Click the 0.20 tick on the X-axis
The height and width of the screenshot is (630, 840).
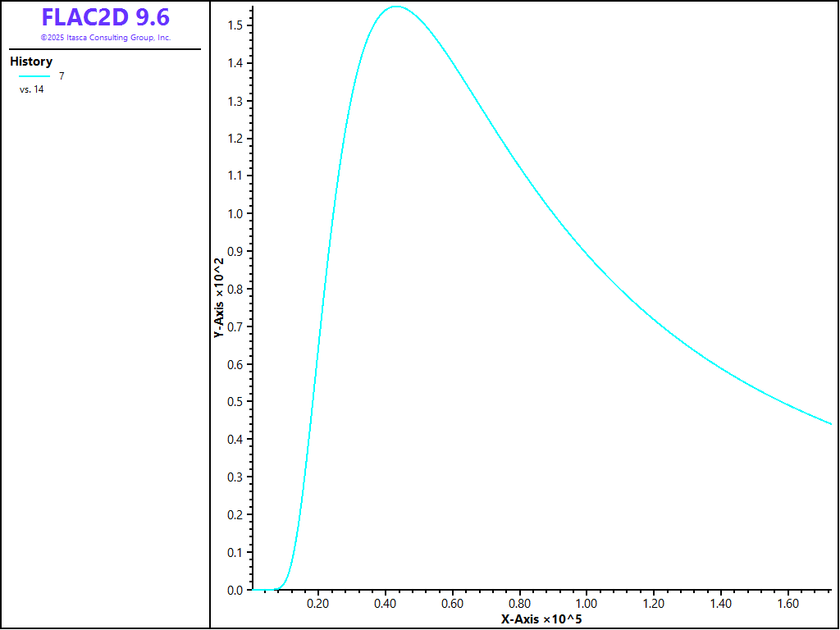point(317,604)
